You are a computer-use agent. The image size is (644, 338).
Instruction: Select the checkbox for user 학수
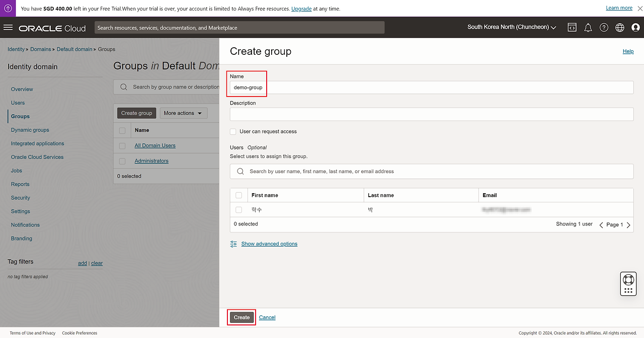click(239, 210)
